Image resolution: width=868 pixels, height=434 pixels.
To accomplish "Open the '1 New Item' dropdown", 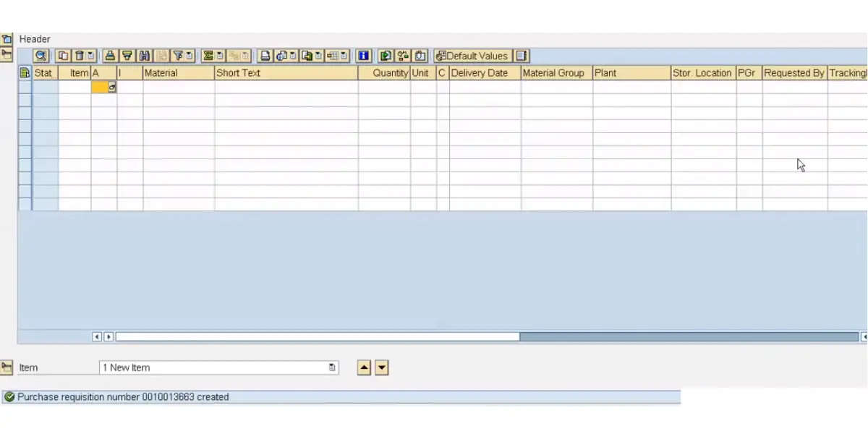I will pyautogui.click(x=332, y=367).
